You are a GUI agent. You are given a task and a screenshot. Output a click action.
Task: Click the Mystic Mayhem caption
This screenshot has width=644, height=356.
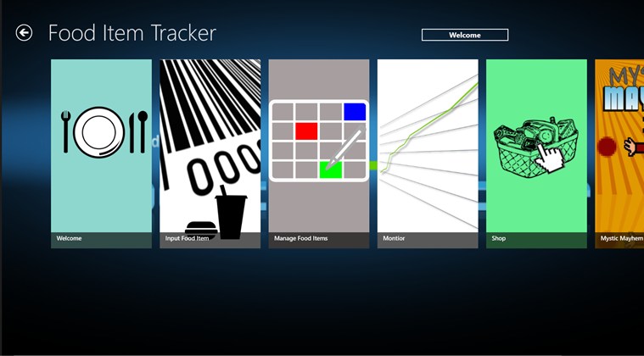point(621,239)
